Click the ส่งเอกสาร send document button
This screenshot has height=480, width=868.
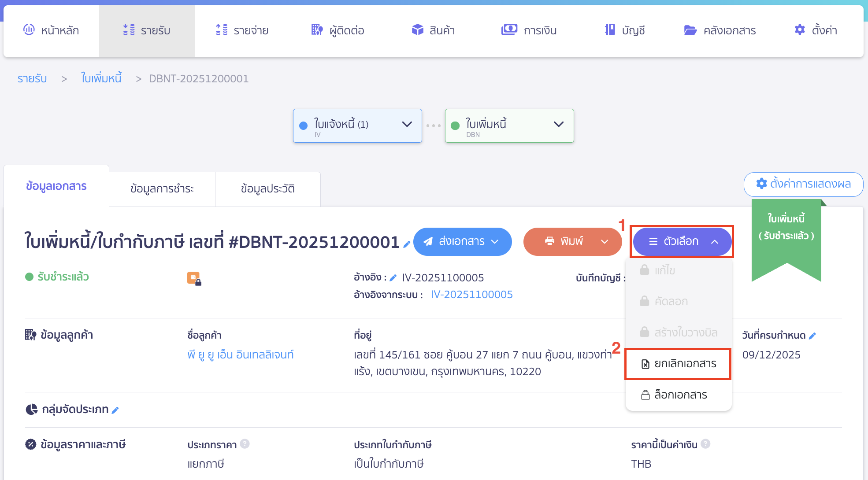[462, 241]
